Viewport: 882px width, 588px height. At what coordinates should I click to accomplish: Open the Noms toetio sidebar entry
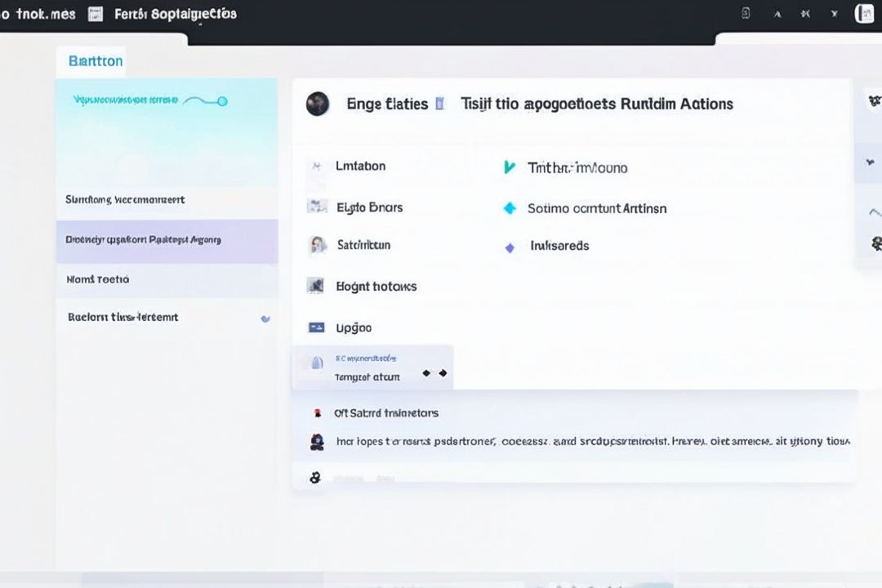click(x=98, y=279)
